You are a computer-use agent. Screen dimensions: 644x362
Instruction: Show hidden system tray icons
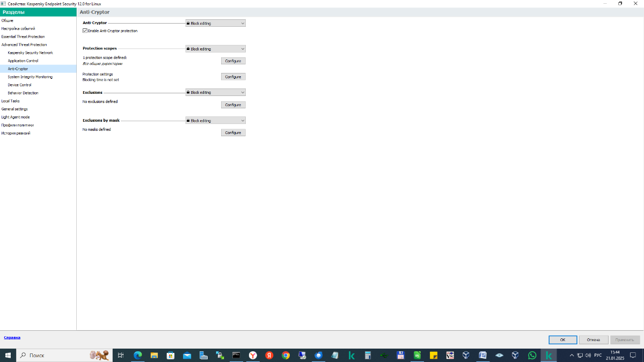(572, 355)
